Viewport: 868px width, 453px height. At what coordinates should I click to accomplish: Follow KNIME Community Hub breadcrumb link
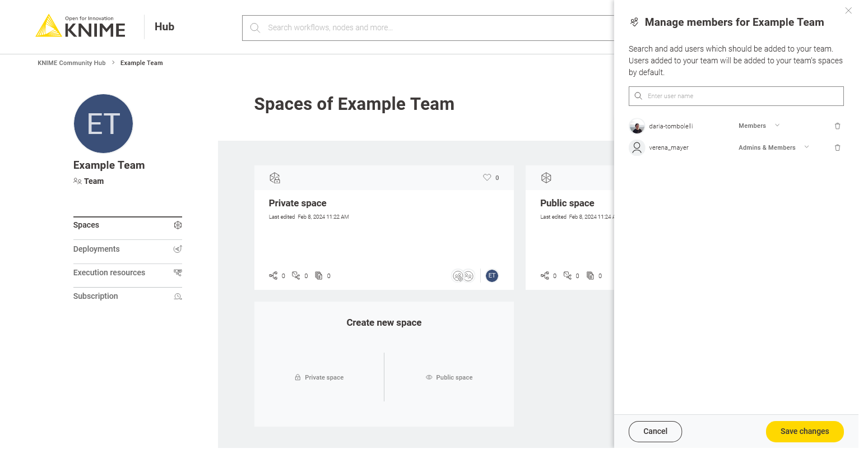pyautogui.click(x=72, y=63)
